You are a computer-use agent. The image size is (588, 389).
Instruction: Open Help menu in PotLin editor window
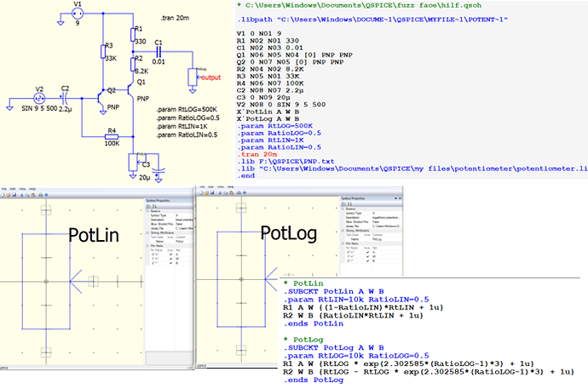tap(32, 189)
